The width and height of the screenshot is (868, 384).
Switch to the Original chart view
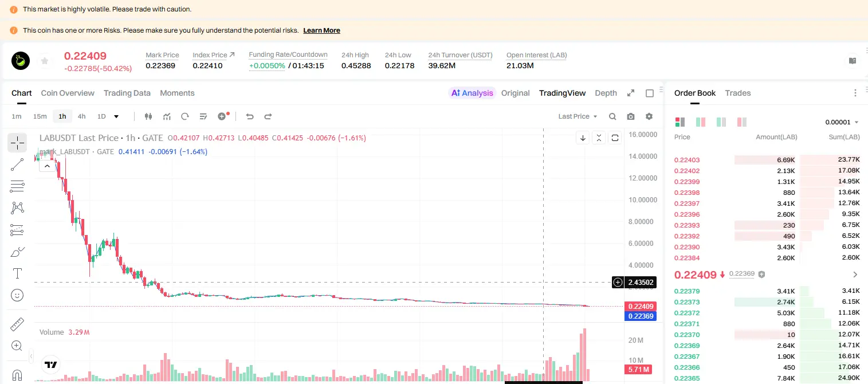tap(515, 93)
